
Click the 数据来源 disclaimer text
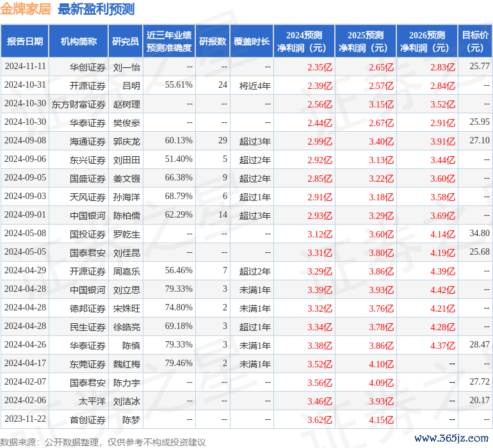pos(103,442)
